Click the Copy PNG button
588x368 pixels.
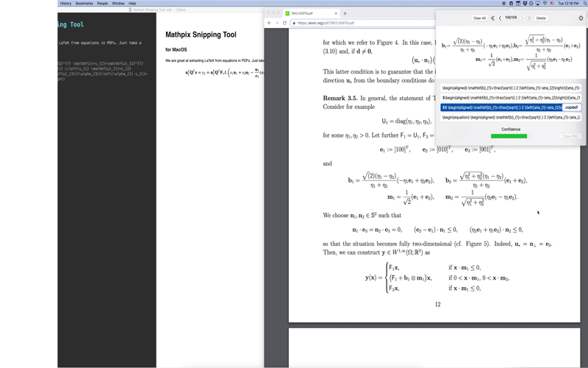[570, 136]
